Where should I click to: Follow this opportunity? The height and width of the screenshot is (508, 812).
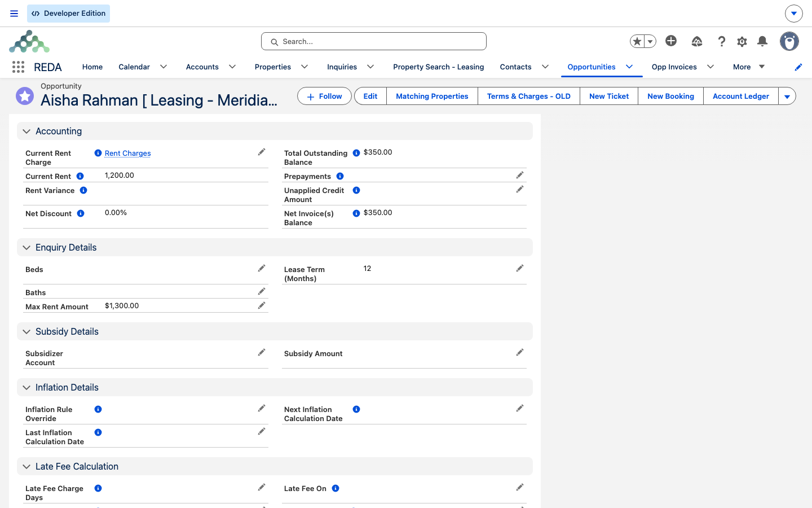(324, 96)
